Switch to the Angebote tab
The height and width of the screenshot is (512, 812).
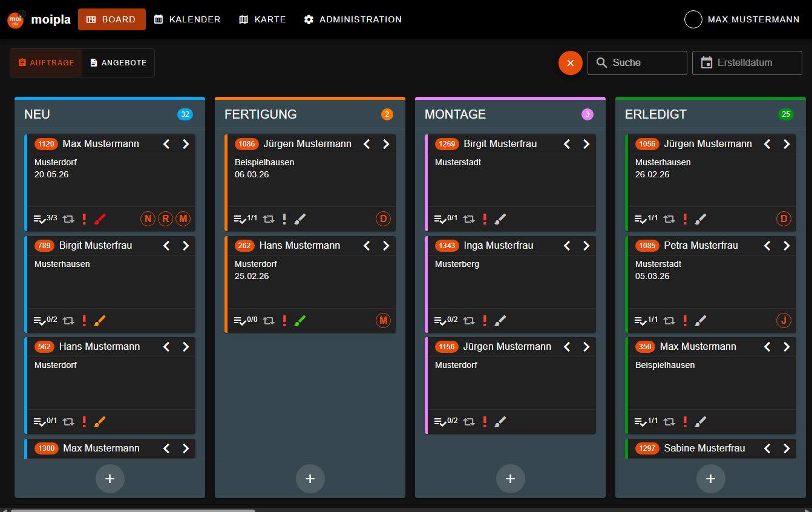118,63
